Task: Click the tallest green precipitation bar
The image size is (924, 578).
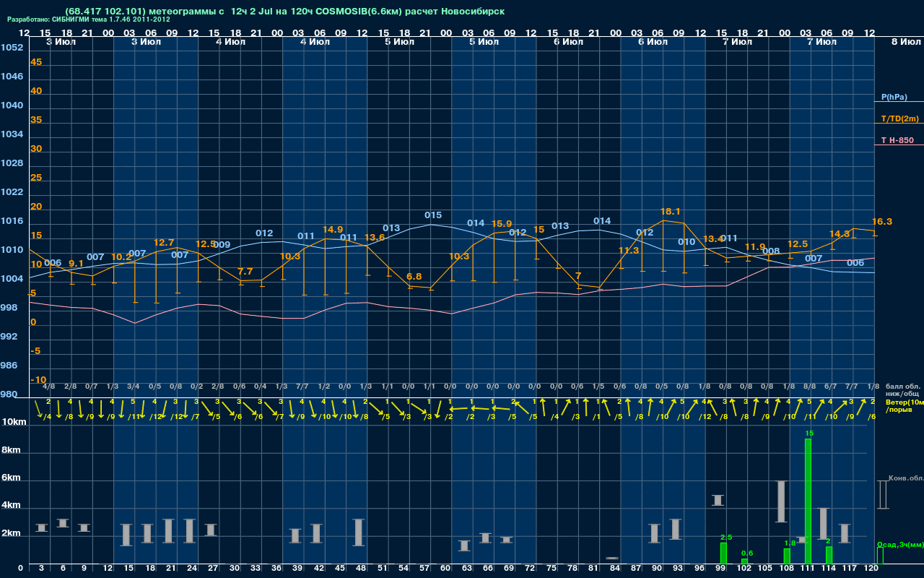Action: coord(808,501)
